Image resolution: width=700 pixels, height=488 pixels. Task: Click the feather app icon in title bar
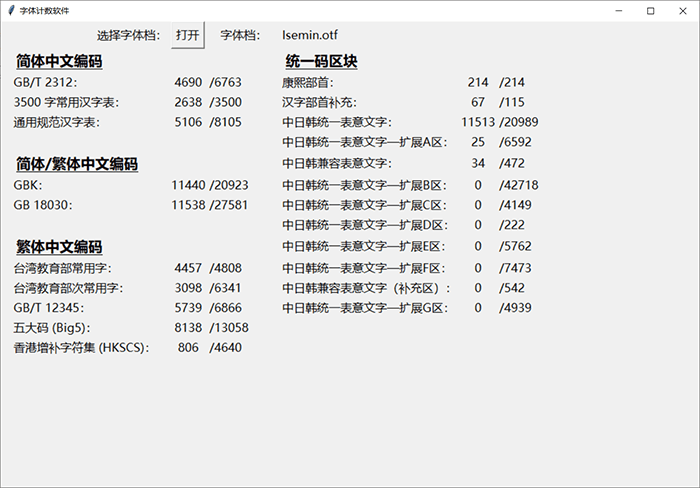click(x=10, y=10)
